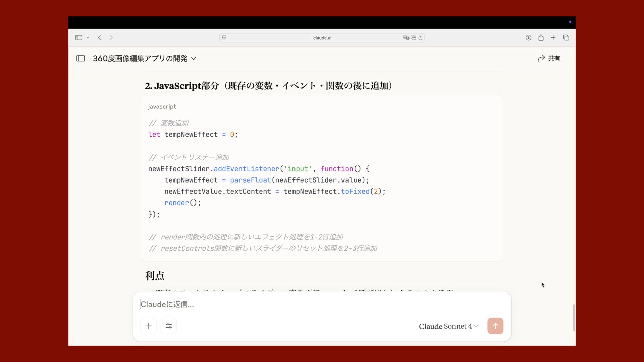Click the resetControls comment line
644x362 pixels.
coord(263,248)
